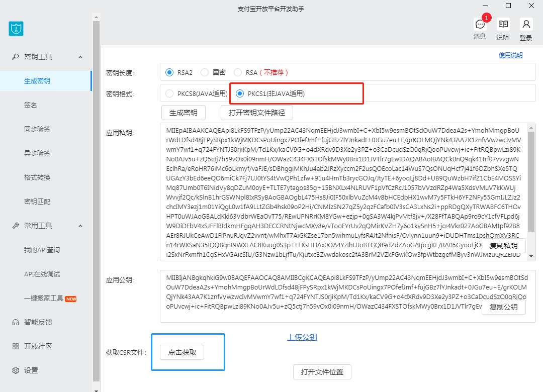Choose PKCS8(JAVA适用) key format
Image resolution: width=543 pixels, height=392 pixels.
pyautogui.click(x=169, y=93)
